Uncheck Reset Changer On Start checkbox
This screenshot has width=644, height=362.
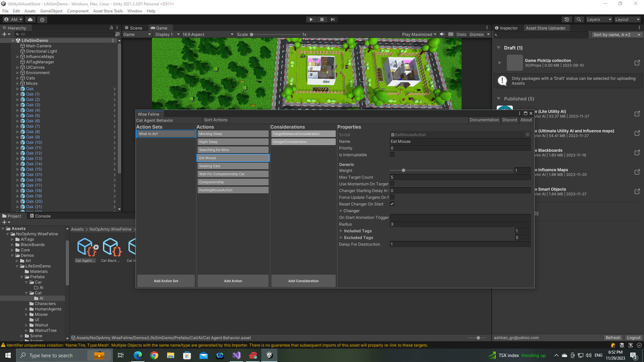[x=392, y=204]
